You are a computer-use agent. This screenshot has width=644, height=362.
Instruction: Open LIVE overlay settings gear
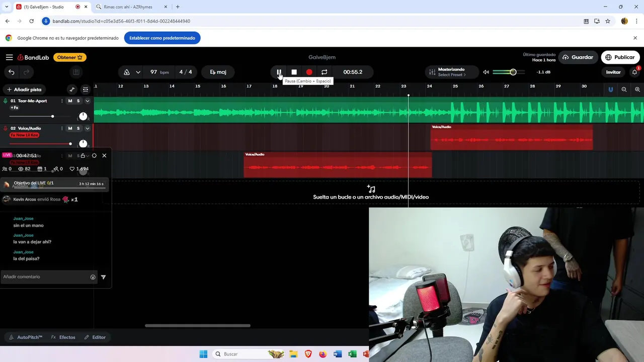click(x=94, y=155)
